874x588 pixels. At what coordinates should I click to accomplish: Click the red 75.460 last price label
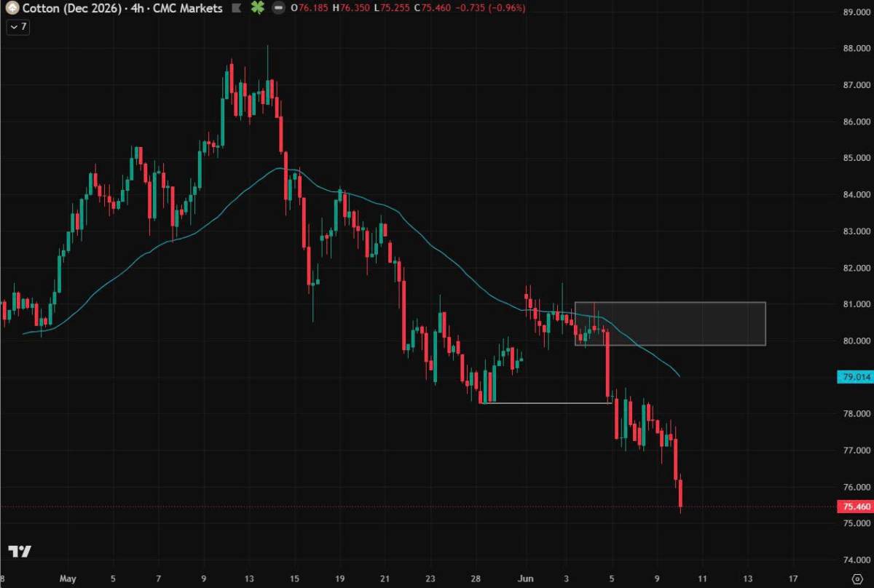pyautogui.click(x=856, y=506)
